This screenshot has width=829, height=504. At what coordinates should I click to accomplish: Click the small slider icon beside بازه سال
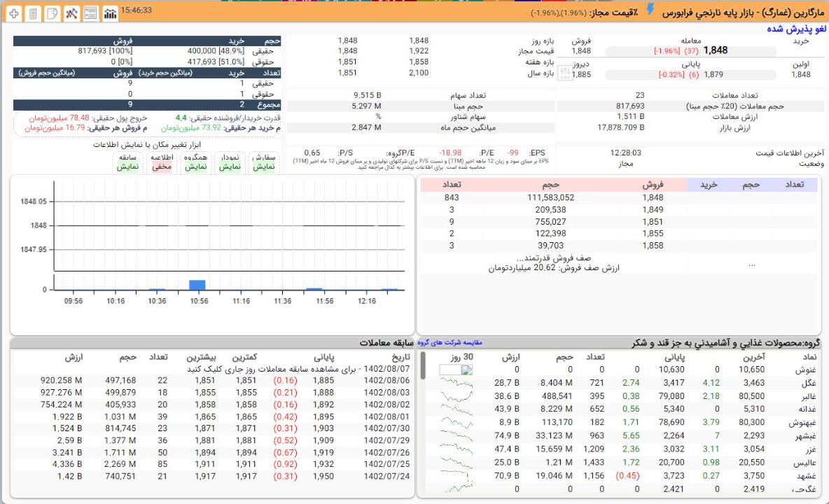point(566,73)
